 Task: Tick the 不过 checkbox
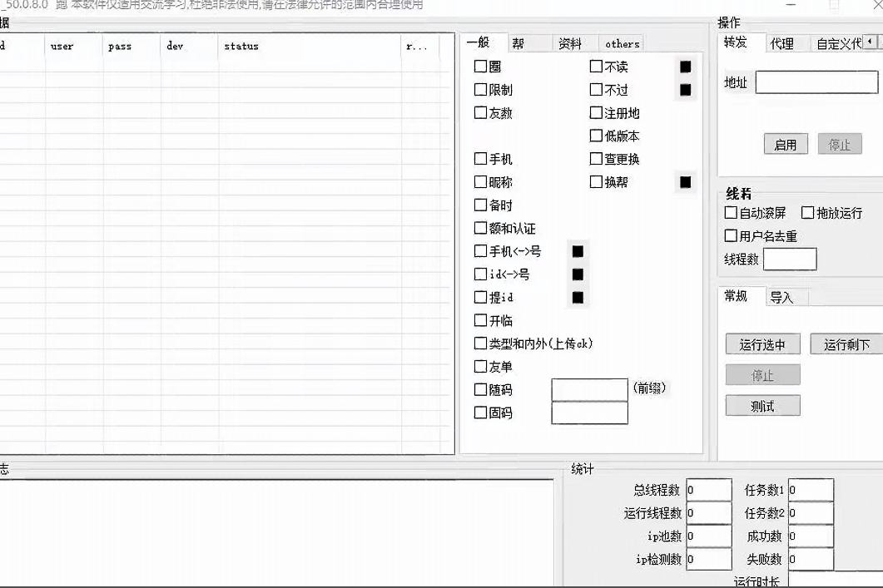click(x=596, y=90)
